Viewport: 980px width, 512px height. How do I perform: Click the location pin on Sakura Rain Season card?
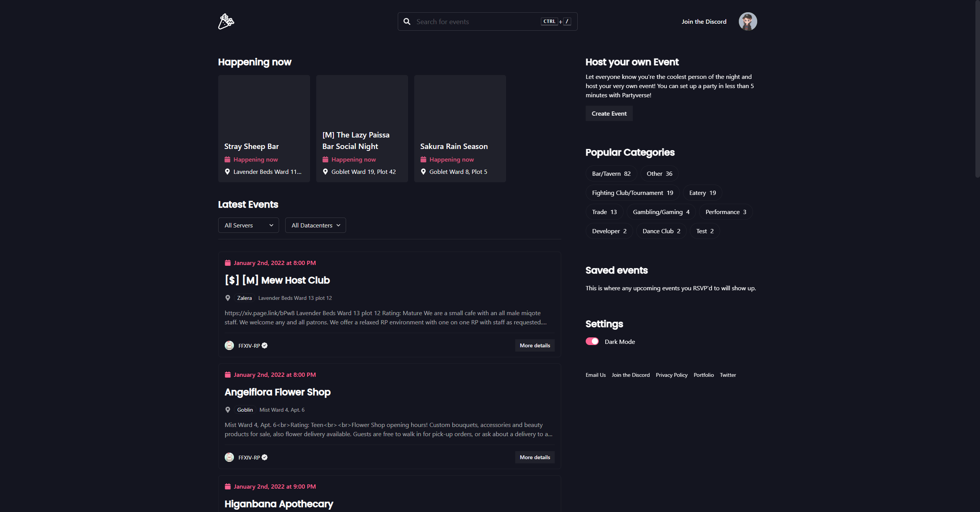[423, 172]
